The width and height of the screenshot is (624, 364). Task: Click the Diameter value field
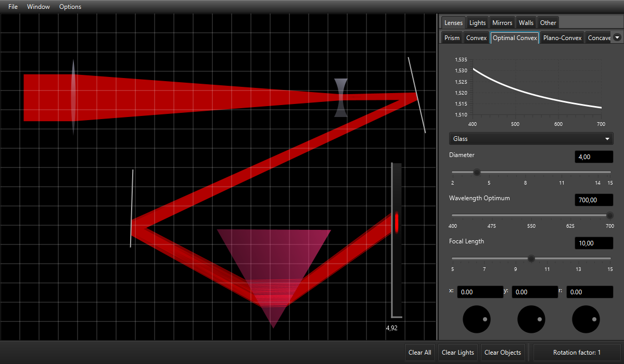(594, 157)
